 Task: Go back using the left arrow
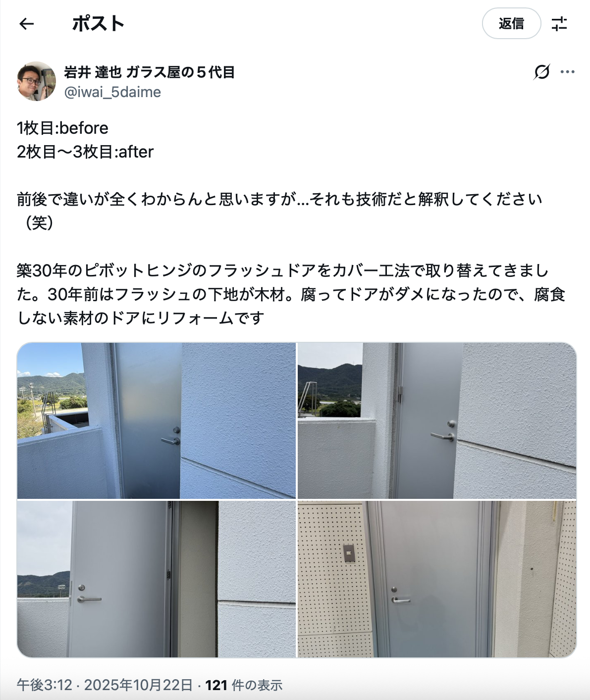coord(26,23)
